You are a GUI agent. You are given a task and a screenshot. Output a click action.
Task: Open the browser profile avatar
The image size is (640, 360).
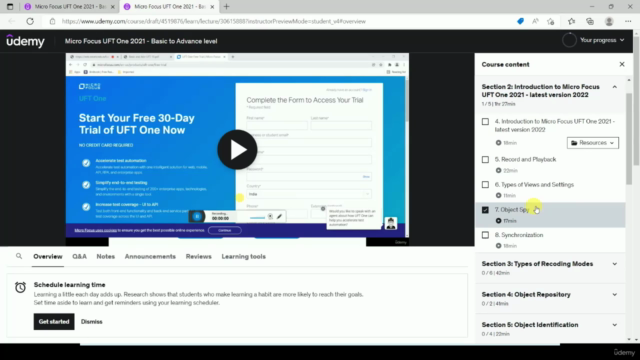[x=609, y=21]
